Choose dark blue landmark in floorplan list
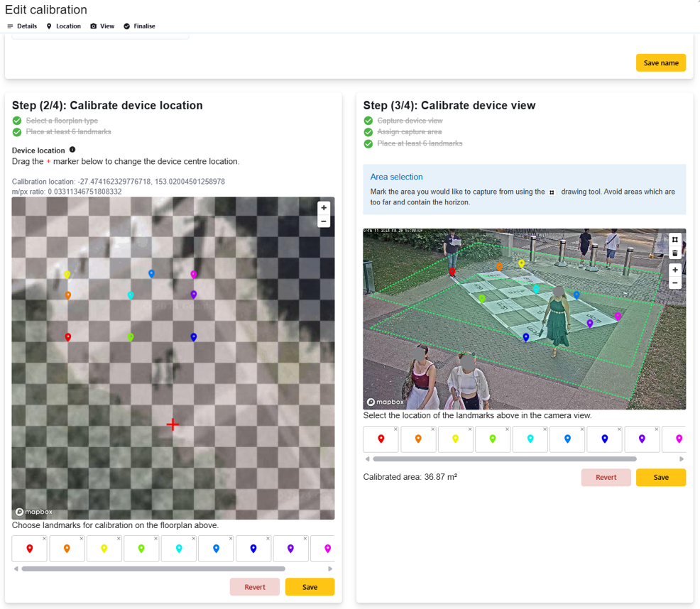 point(253,549)
